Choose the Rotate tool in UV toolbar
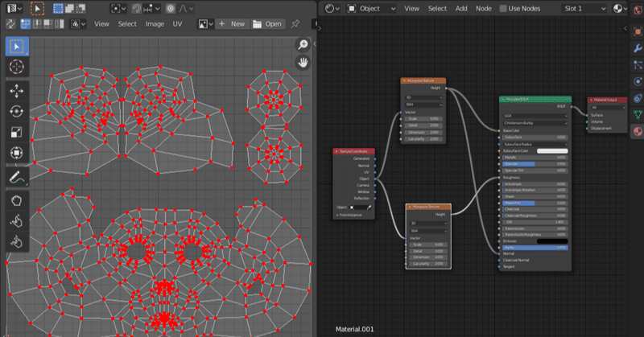Screen dimensions: 644x337 17,112
